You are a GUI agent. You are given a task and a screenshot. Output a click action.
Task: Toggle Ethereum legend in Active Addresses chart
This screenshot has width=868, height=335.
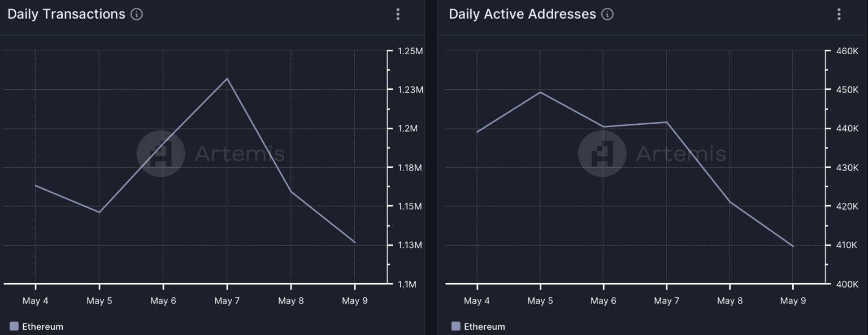478,327
